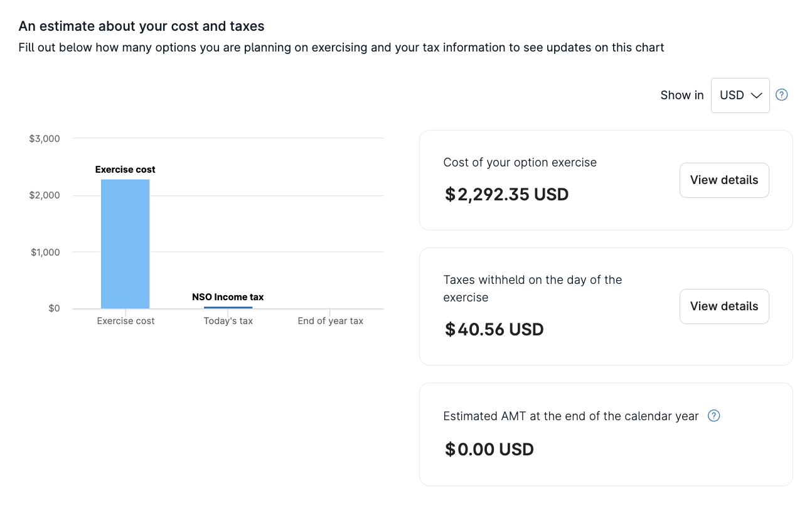Open the Show in USD currency dropdown
The width and height of the screenshot is (812, 510).
(x=740, y=95)
